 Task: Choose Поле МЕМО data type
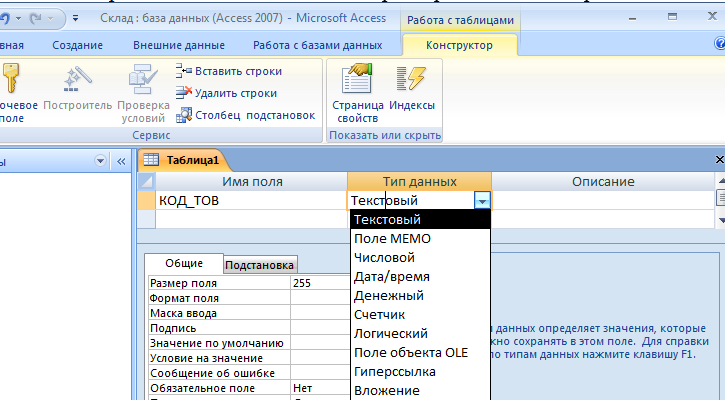[x=420, y=239]
